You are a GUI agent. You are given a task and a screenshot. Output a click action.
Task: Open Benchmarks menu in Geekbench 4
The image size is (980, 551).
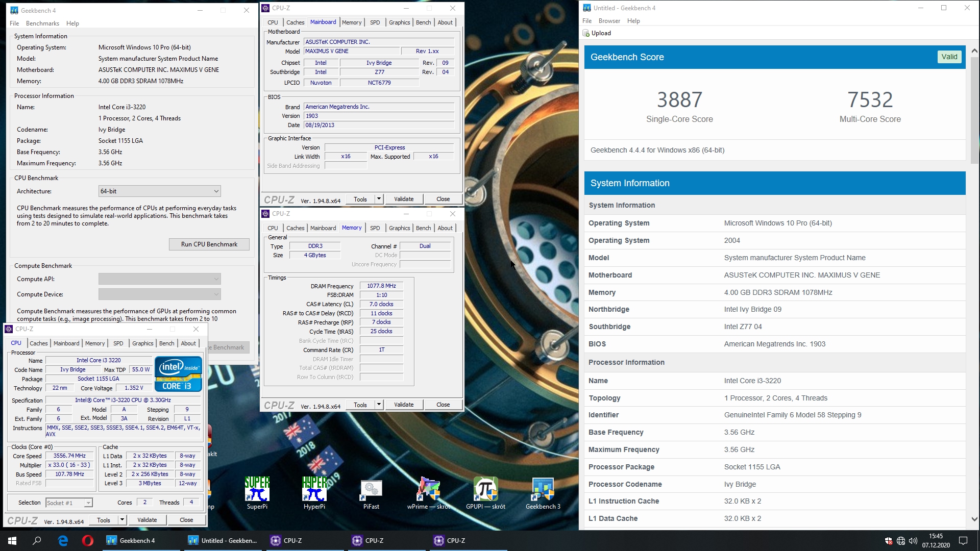point(42,23)
